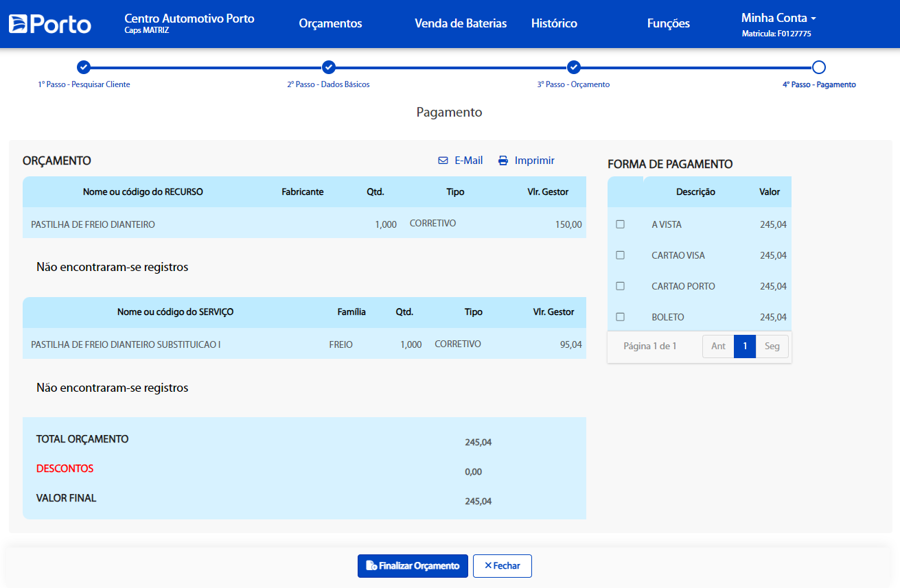900x588 pixels.
Task: Click 'Nome ou código do RECURSO' header
Action: 143,192
